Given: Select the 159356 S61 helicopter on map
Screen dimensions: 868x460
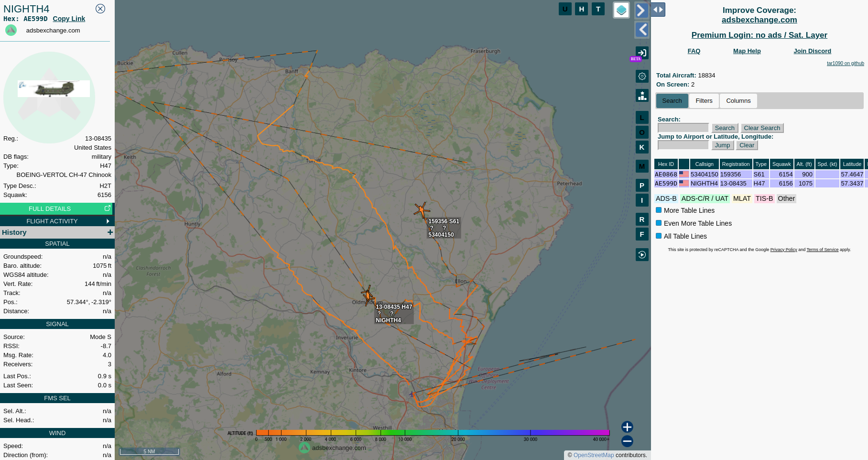Looking at the screenshot, I should (x=422, y=210).
